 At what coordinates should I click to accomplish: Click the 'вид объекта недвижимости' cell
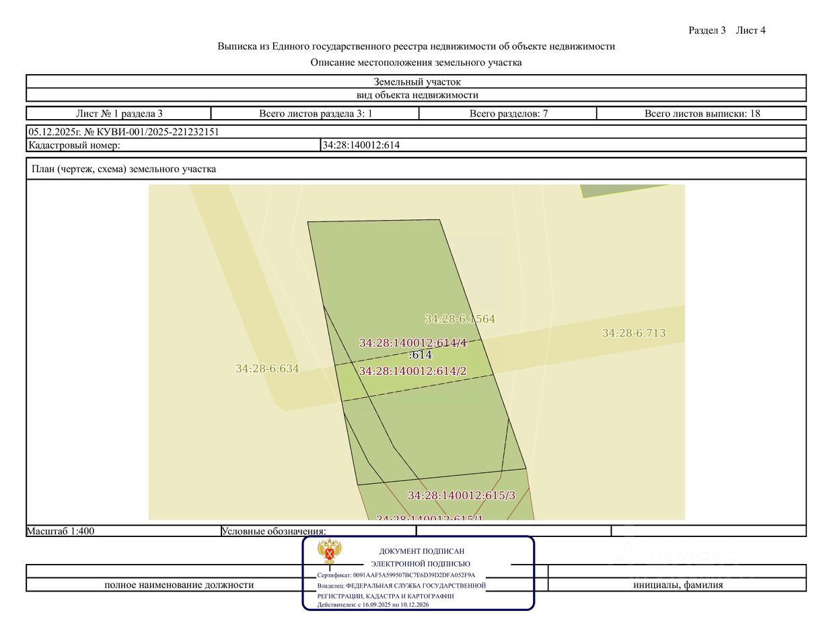pyautogui.click(x=416, y=95)
